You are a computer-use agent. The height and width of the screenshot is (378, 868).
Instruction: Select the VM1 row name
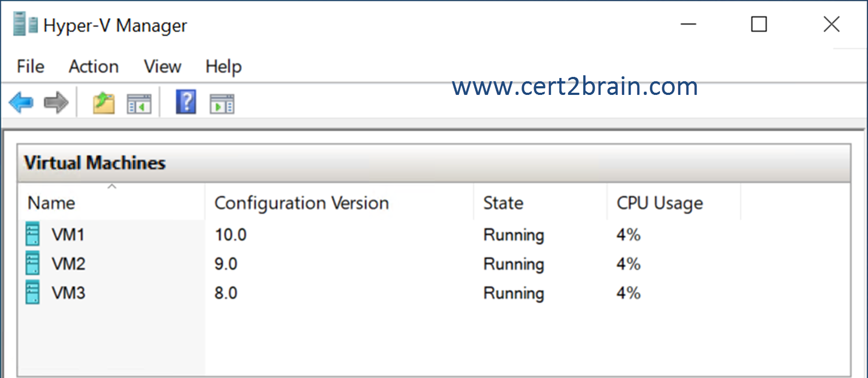(69, 235)
